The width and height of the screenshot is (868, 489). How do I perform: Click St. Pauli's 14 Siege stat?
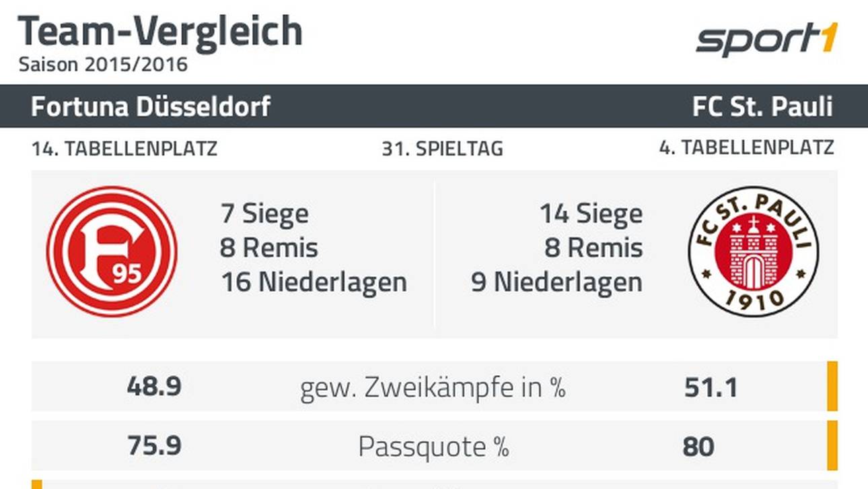pyautogui.click(x=591, y=214)
